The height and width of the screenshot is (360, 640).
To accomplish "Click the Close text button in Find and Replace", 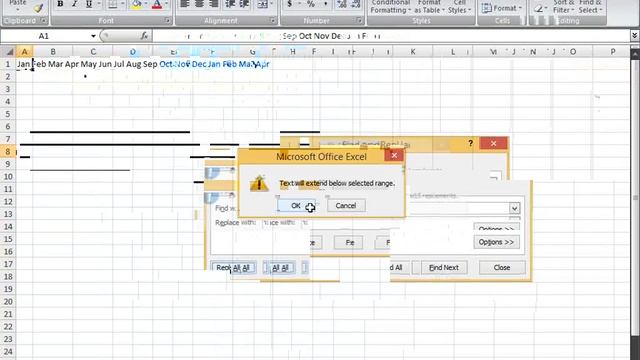I will coord(502,268).
